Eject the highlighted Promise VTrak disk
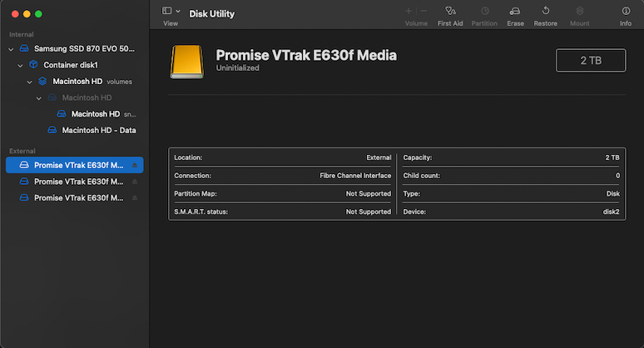Viewport: 644px width, 348px height. pyautogui.click(x=135, y=165)
